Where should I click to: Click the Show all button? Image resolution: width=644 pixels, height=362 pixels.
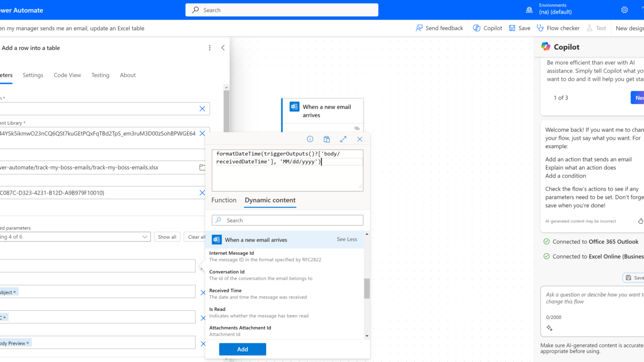[x=167, y=237]
